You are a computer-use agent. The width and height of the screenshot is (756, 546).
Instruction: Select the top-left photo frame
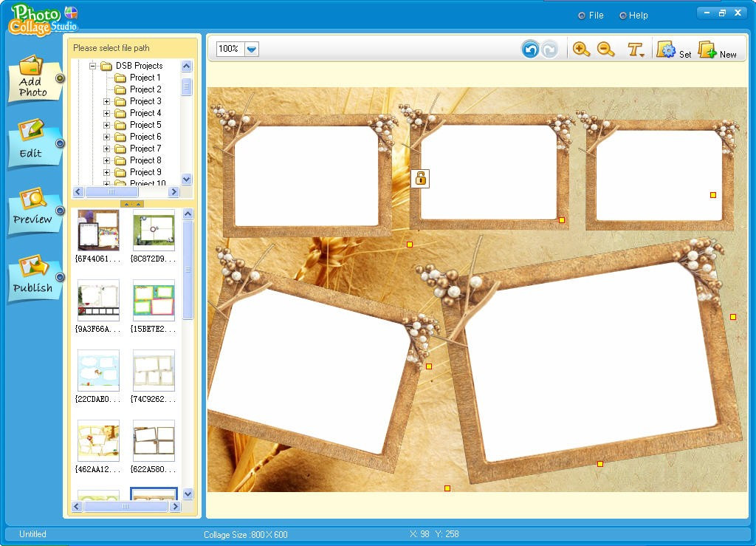pyautogui.click(x=306, y=176)
